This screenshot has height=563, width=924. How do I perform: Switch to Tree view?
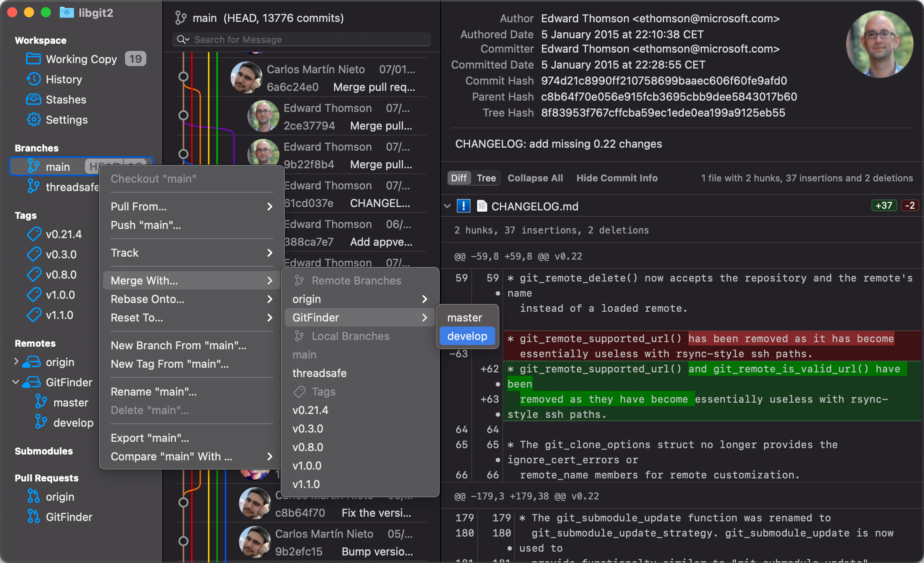[486, 178]
